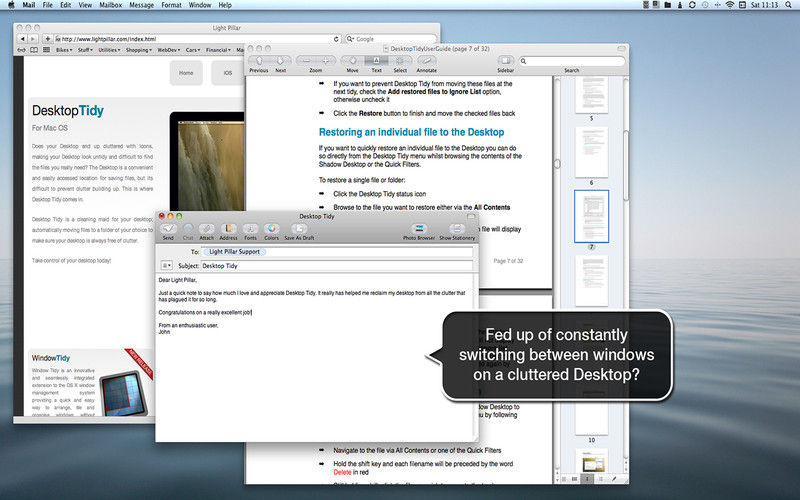The height and width of the screenshot is (500, 800).
Task: Click in the Subject field of email
Action: [337, 266]
